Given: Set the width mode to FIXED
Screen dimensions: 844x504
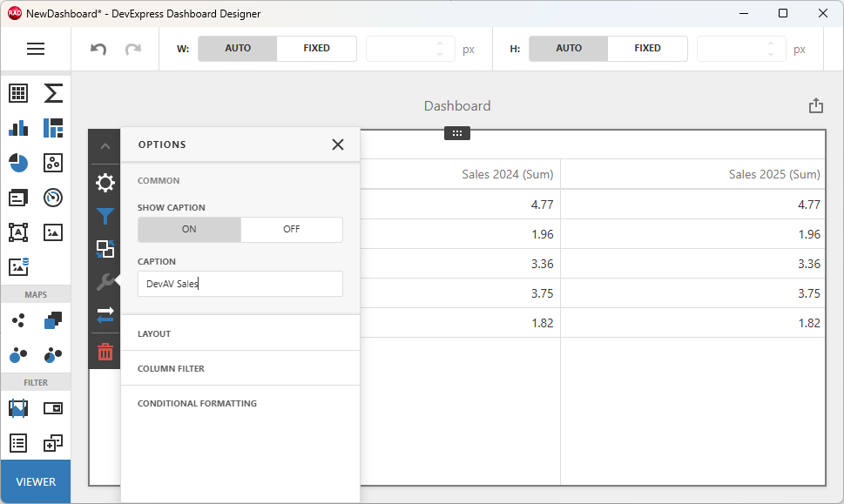Looking at the screenshot, I should pos(316,49).
